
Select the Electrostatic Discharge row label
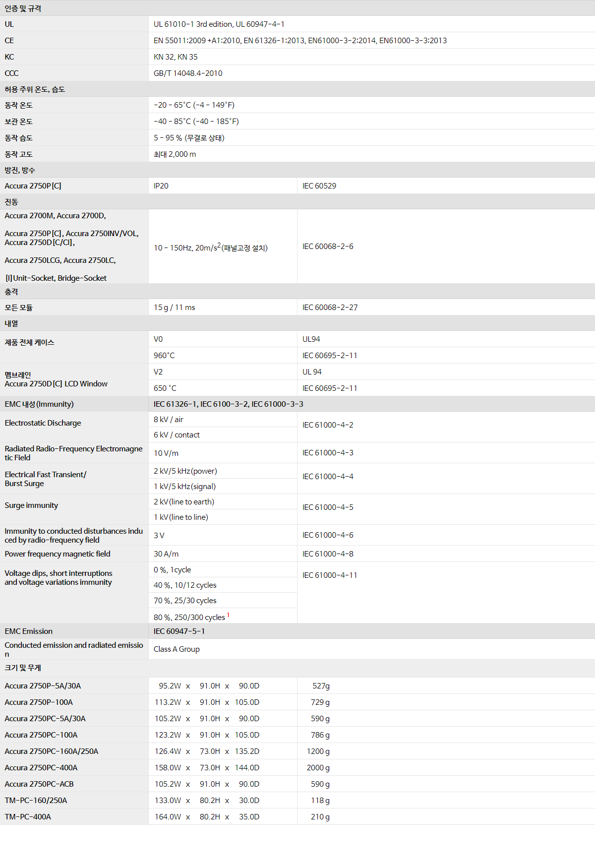[x=43, y=423]
